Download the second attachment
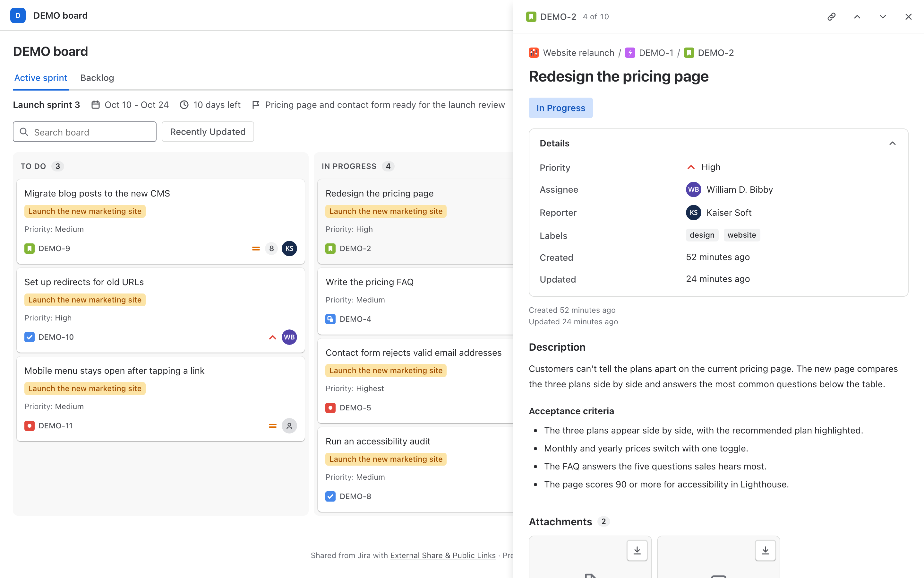This screenshot has height=578, width=924. point(765,550)
